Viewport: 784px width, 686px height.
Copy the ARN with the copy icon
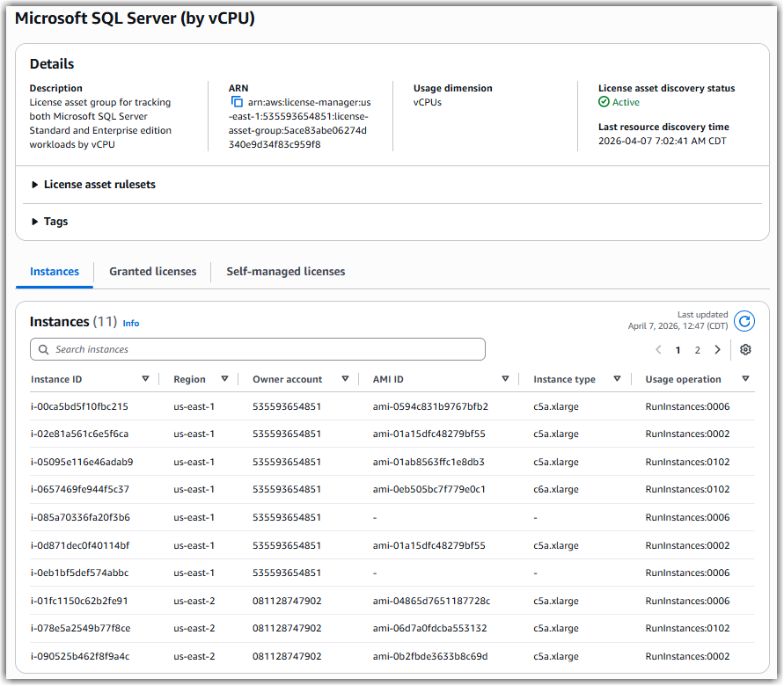point(237,102)
